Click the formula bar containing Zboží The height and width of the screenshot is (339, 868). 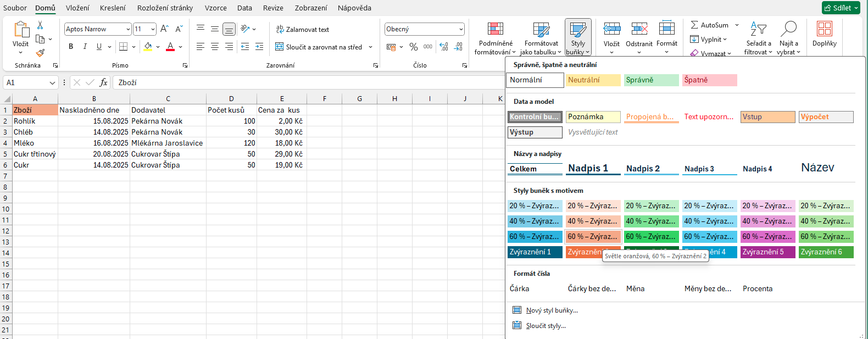pyautogui.click(x=308, y=82)
